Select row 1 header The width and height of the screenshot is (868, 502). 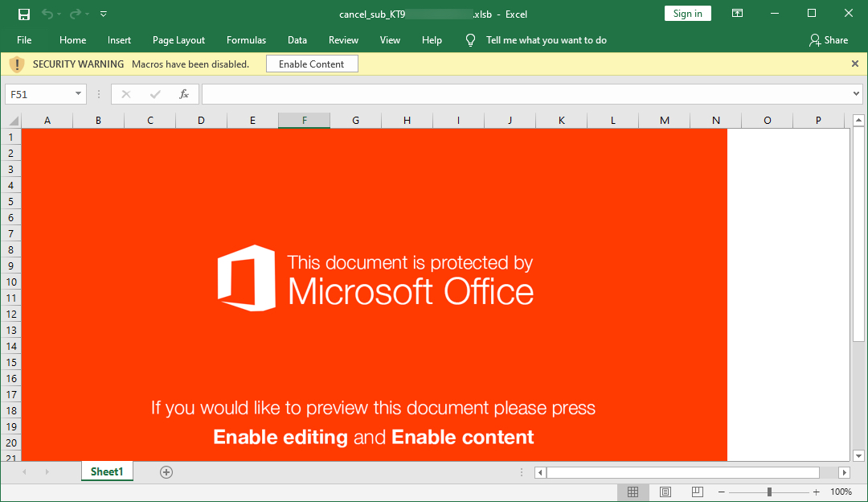point(10,137)
